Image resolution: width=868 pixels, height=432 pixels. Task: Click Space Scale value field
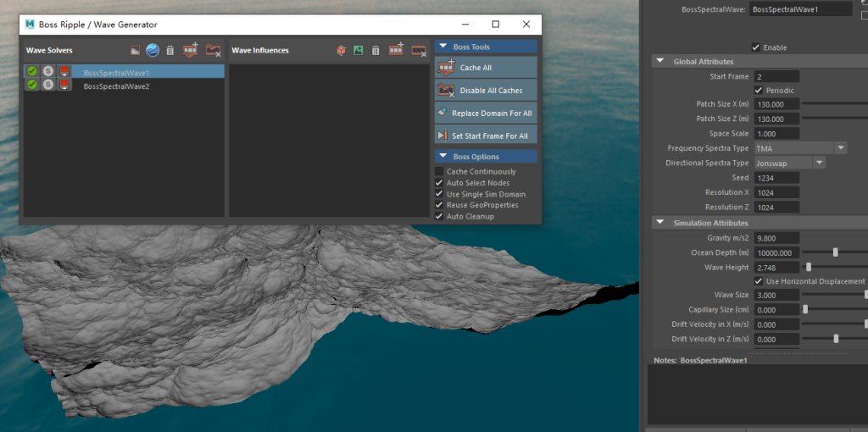click(776, 133)
